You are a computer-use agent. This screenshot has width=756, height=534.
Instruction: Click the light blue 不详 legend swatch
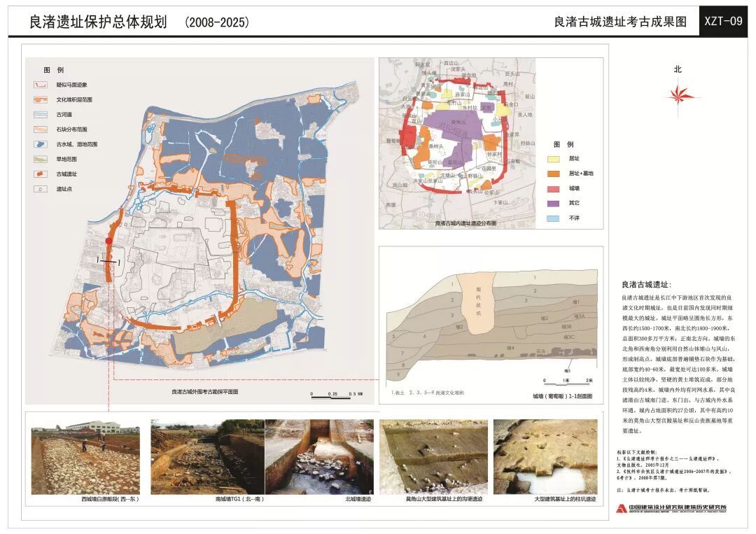pos(553,218)
